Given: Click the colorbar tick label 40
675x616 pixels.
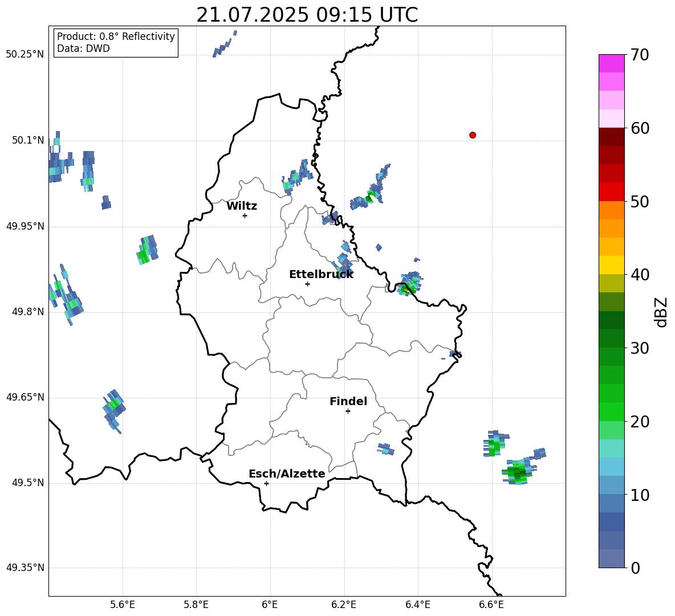Looking at the screenshot, I should pos(640,275).
